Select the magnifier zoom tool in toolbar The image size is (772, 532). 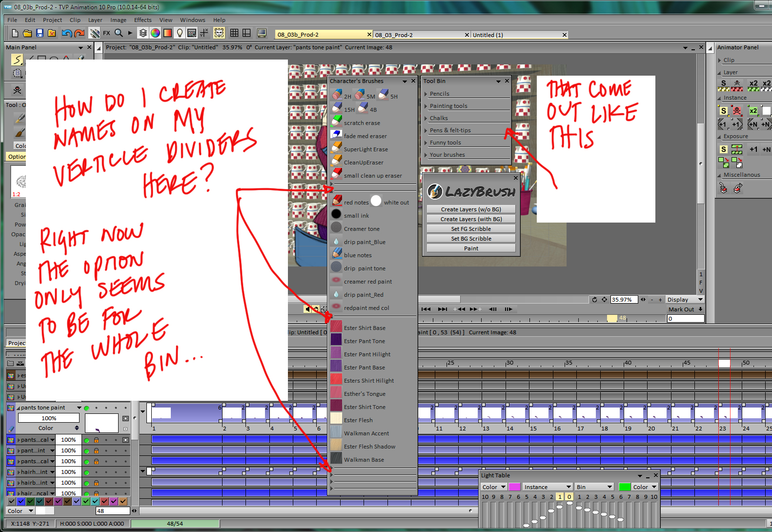click(119, 33)
